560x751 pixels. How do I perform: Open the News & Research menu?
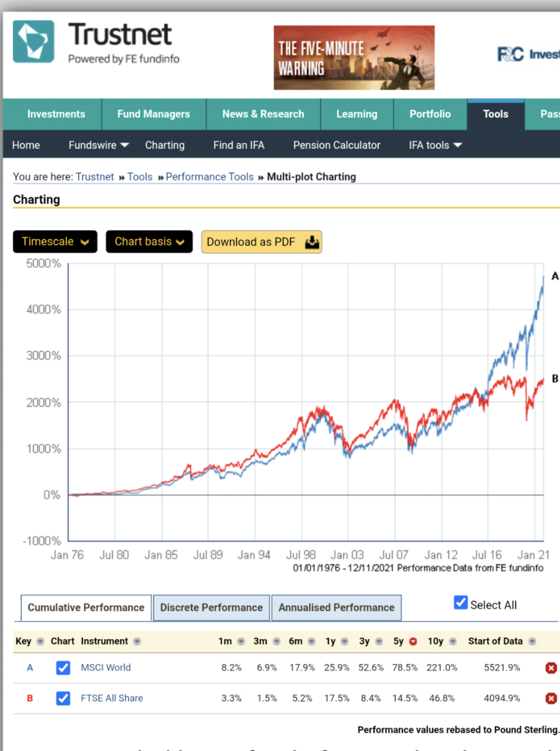[x=263, y=114]
